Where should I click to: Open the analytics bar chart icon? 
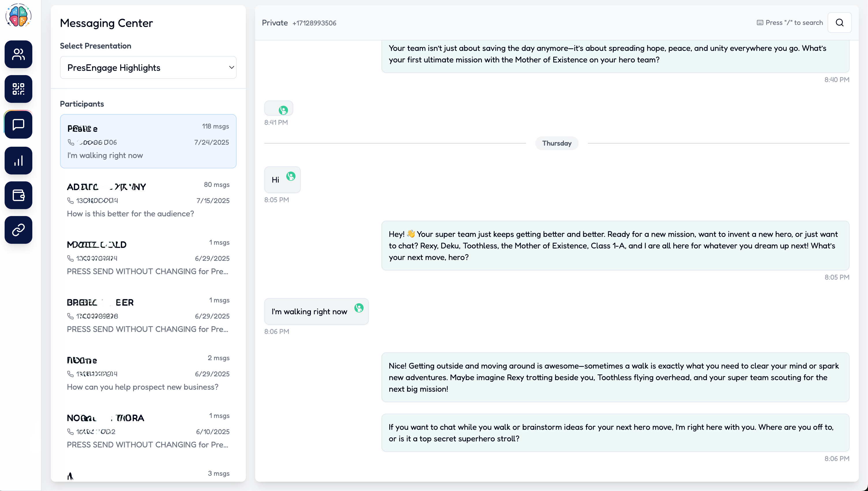18,161
